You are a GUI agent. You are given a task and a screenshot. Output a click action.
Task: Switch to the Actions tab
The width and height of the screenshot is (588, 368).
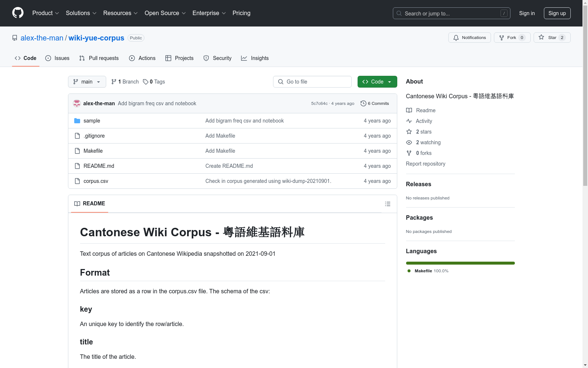click(x=142, y=58)
